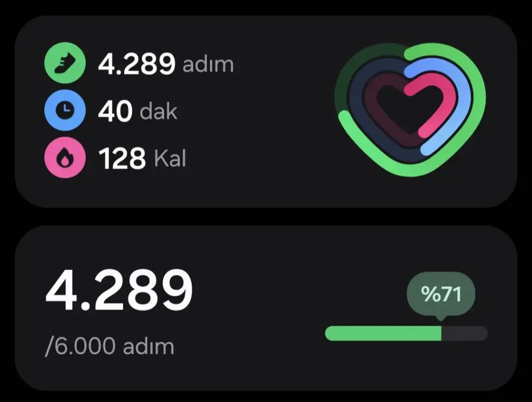Select the 4.289 adım steps row

coord(139,63)
